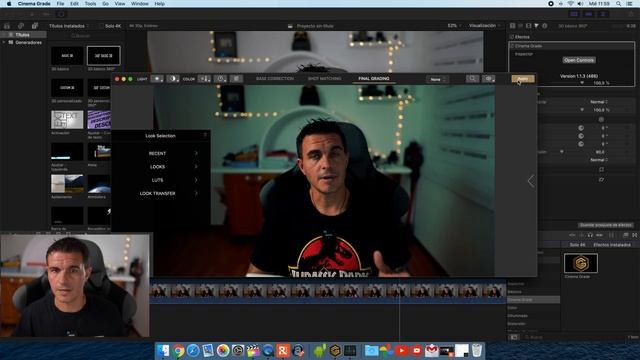
Task: Collapse the right side panel arrow in Cinema Grade
Action: tap(531, 181)
